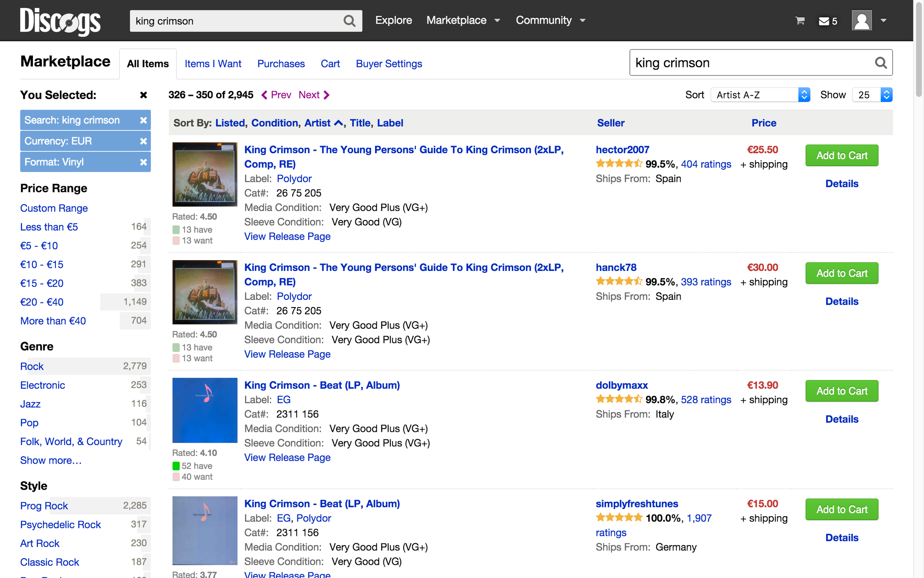Open the Custom Range price filter
Image resolution: width=924 pixels, height=578 pixels.
tap(54, 208)
